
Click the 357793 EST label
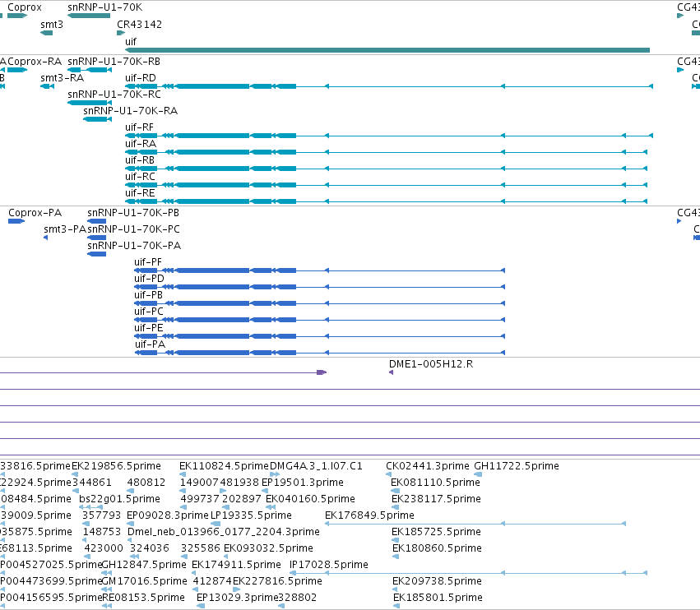pos(101,515)
